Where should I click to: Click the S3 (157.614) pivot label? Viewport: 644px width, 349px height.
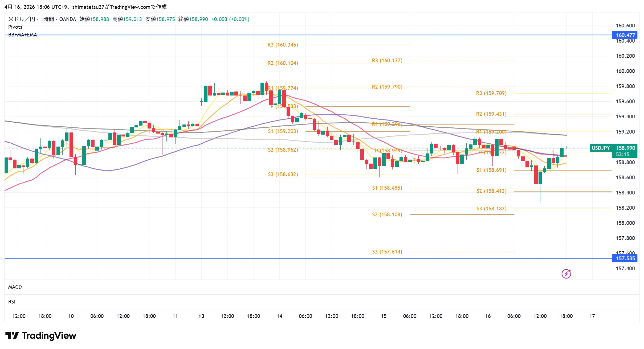click(x=387, y=252)
